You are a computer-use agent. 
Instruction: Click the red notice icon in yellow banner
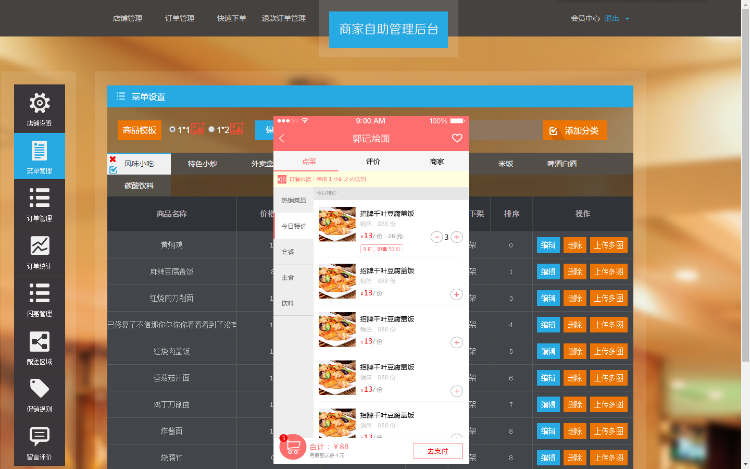pyautogui.click(x=282, y=179)
